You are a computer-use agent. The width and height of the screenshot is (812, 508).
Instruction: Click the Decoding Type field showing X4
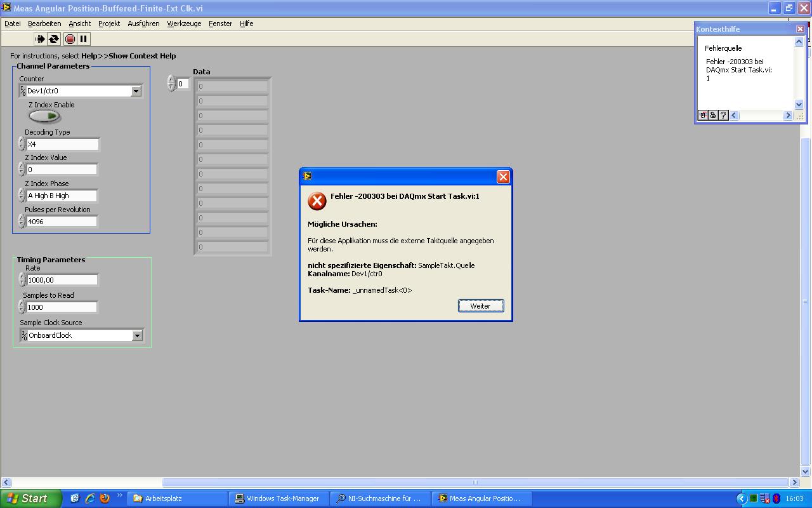pos(62,144)
